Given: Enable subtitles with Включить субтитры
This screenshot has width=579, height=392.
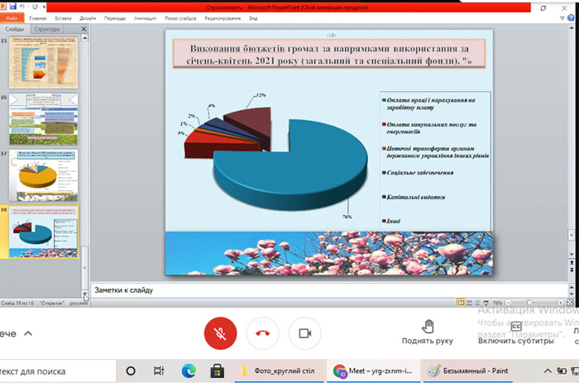Looking at the screenshot, I should point(516,332).
